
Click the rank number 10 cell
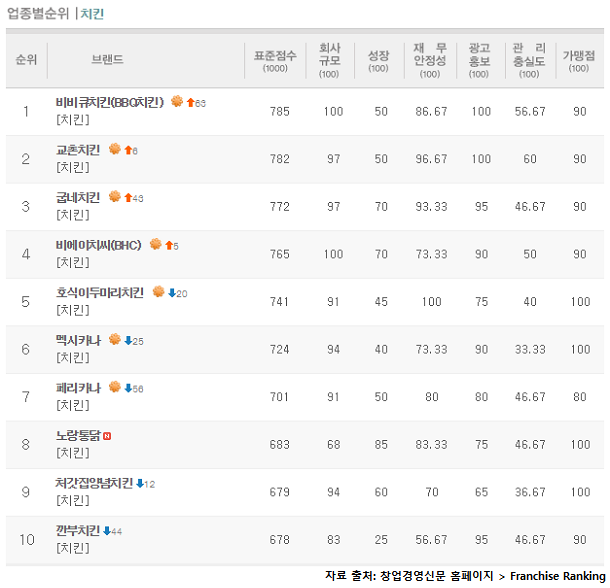point(27,540)
